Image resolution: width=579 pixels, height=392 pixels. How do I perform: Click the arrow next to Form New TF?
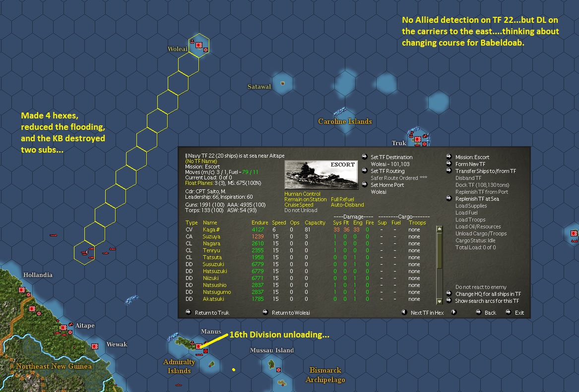pyautogui.click(x=449, y=164)
